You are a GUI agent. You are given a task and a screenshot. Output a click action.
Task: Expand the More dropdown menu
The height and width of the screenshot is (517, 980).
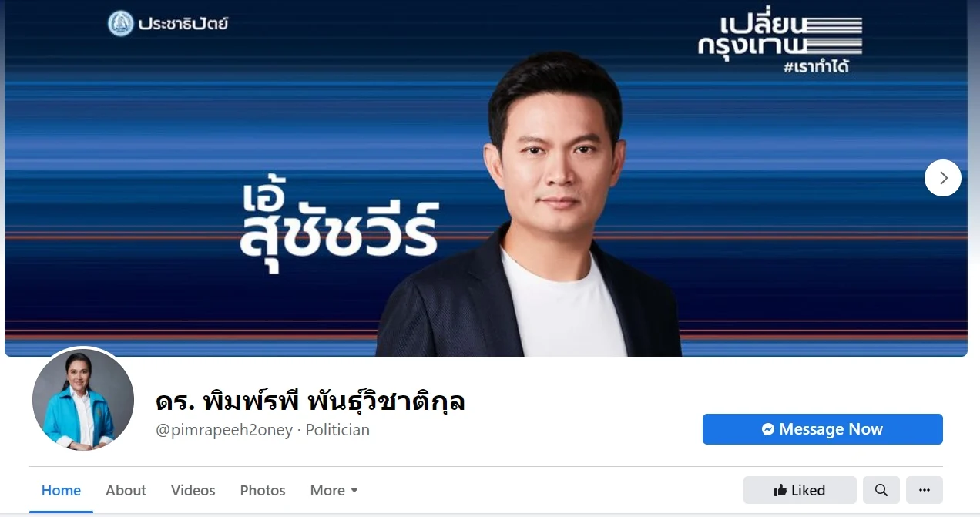tap(334, 490)
